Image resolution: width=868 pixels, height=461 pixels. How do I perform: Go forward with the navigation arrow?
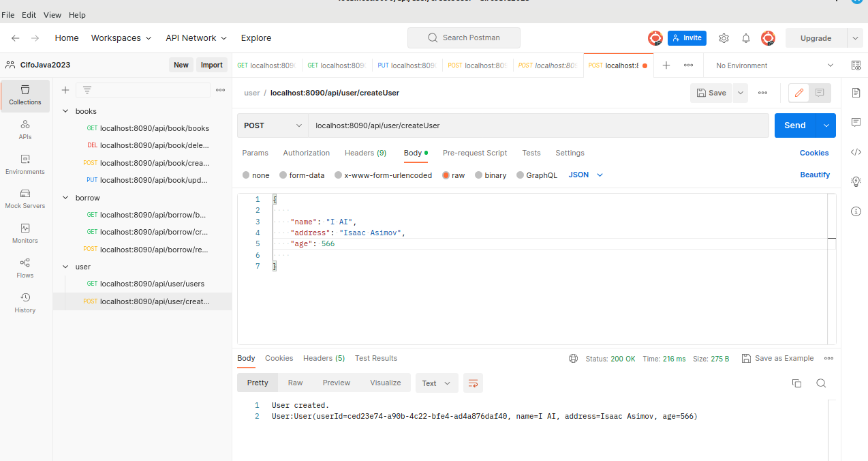[35, 38]
